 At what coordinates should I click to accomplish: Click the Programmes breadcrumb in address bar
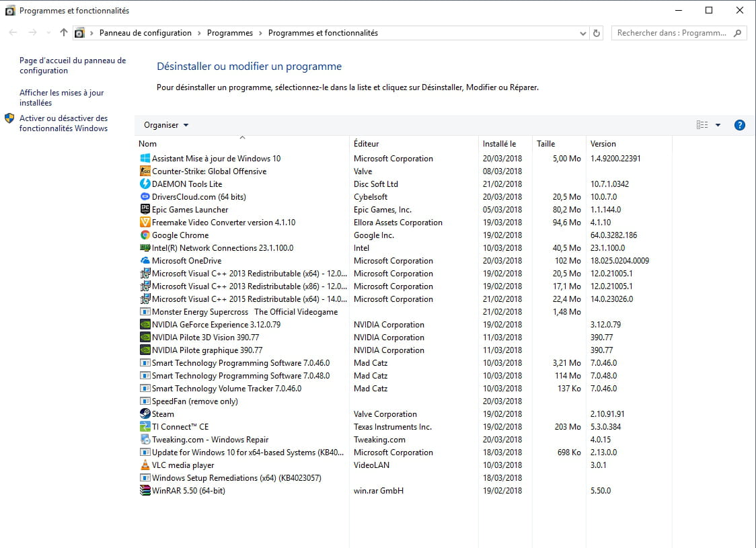pyautogui.click(x=230, y=33)
